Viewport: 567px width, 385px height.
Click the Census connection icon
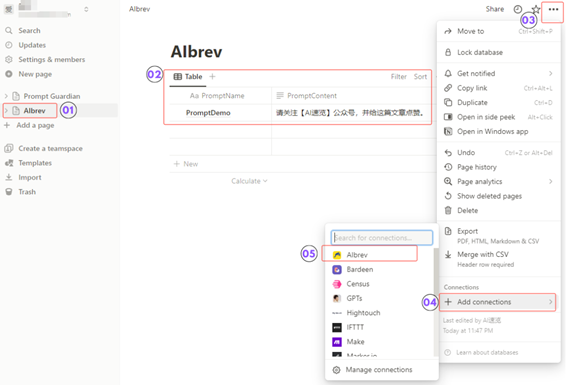(337, 284)
